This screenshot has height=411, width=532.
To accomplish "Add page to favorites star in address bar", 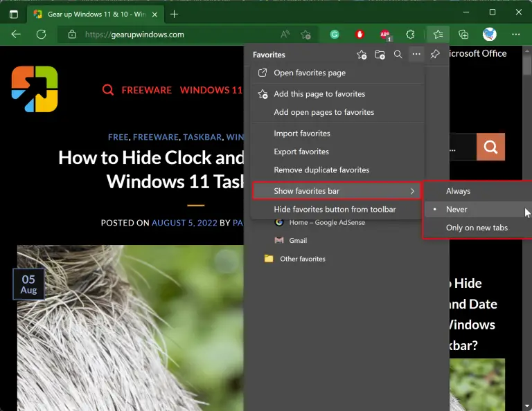I will click(305, 34).
